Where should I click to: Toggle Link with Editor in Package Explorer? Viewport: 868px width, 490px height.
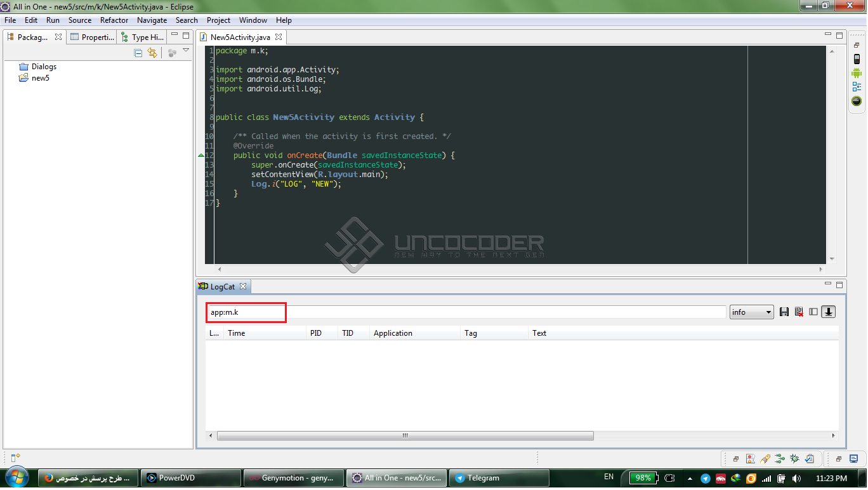152,53
